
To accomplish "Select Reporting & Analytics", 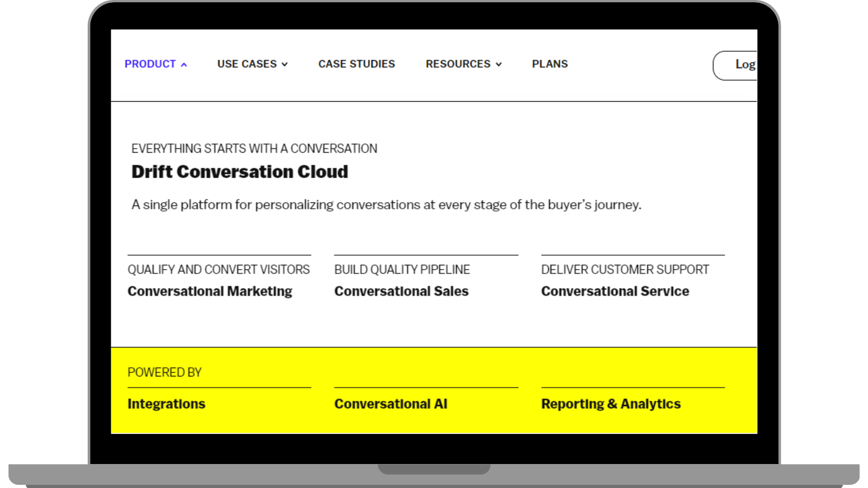I will [x=611, y=404].
